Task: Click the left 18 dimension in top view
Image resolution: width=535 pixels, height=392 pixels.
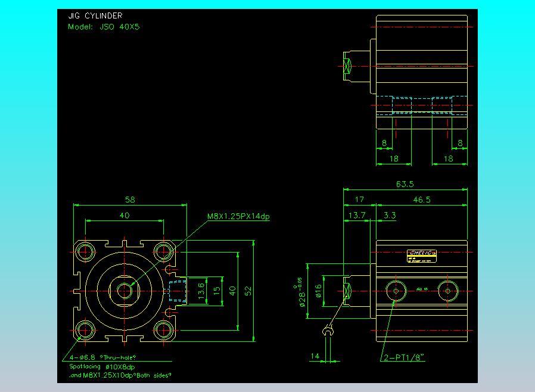Action: [394, 158]
